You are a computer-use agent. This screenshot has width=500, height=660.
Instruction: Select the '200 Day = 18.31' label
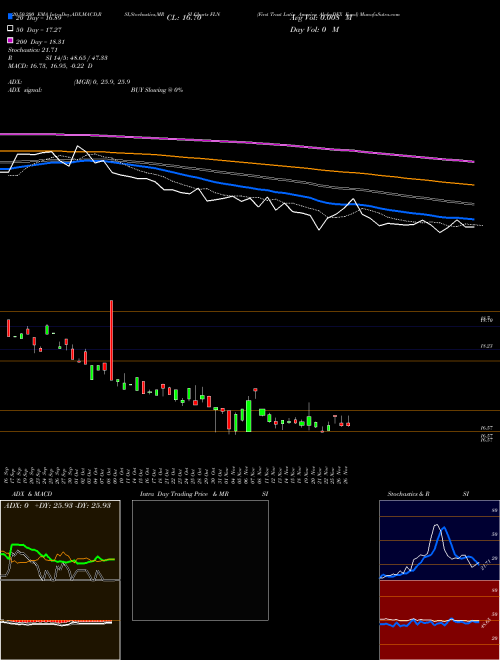point(40,42)
